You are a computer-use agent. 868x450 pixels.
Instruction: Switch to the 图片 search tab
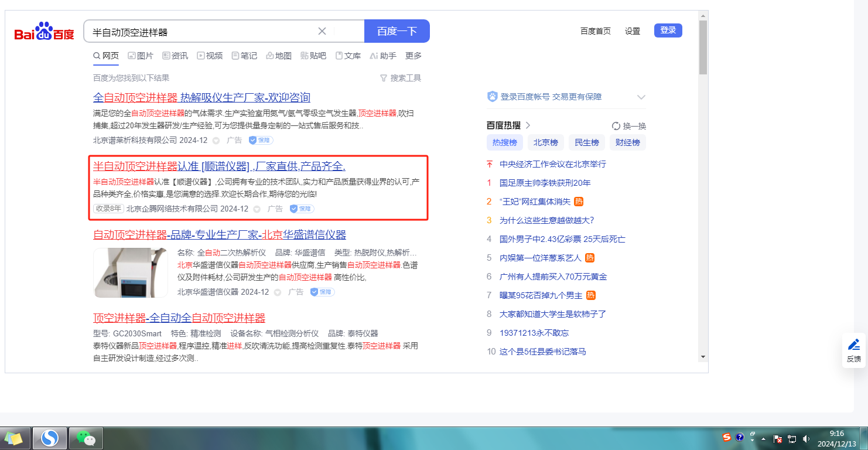[140, 56]
